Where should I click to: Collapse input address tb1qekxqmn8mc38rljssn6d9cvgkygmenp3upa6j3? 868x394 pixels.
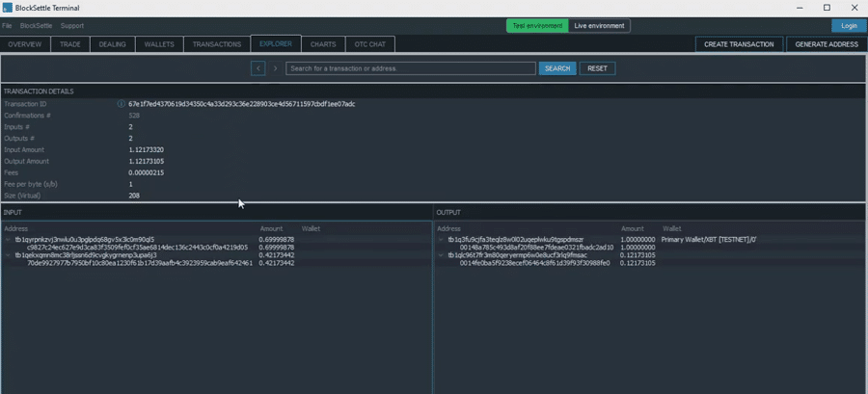tap(9, 255)
